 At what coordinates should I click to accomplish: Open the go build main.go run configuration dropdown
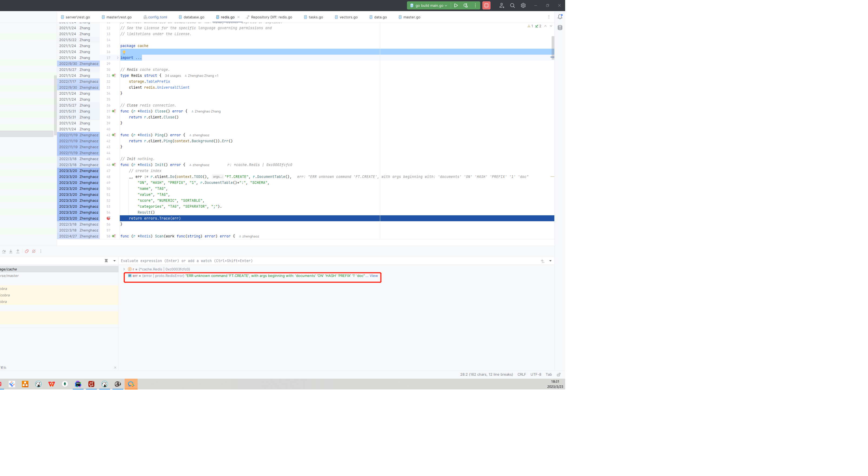pos(447,5)
